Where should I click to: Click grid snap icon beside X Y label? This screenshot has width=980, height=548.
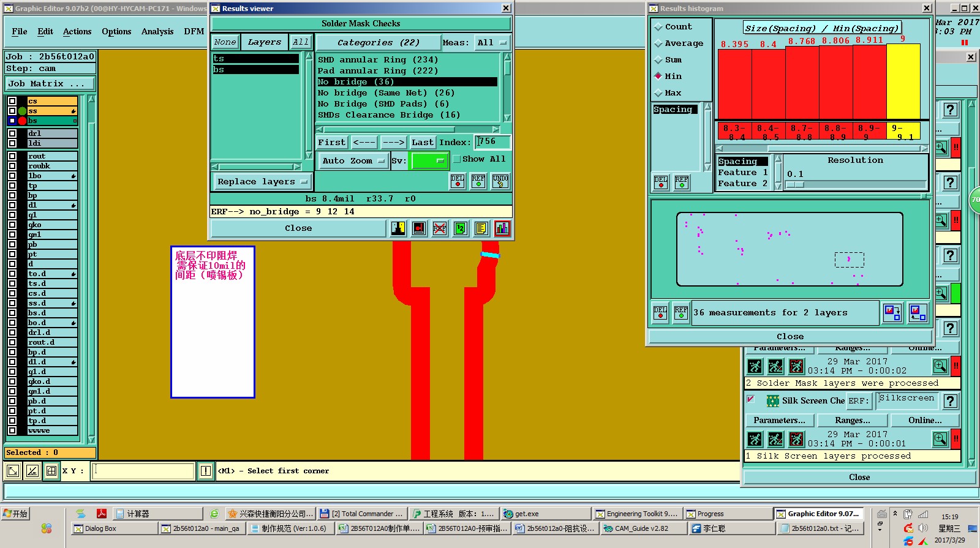tap(51, 471)
